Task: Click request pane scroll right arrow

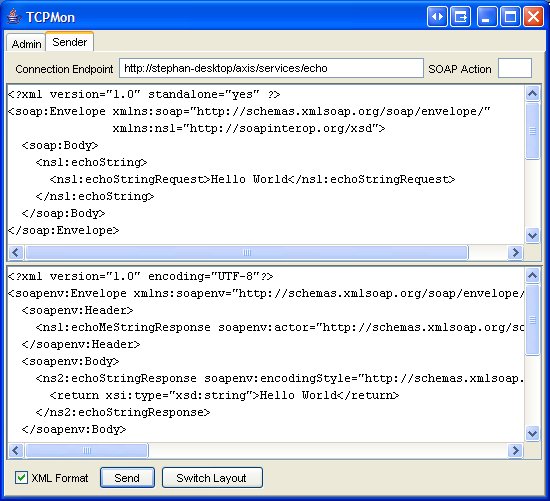Action: [515, 252]
